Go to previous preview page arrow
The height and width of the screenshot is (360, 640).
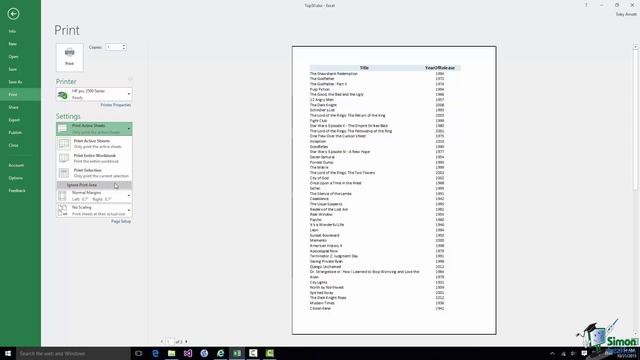coord(162,341)
